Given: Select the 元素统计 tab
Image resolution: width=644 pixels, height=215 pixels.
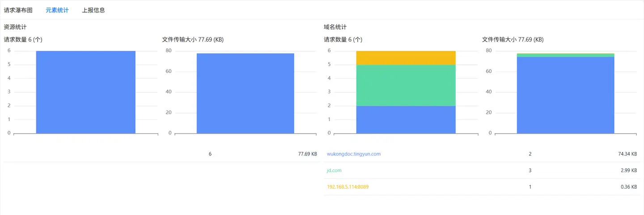Looking at the screenshot, I should pyautogui.click(x=57, y=10).
